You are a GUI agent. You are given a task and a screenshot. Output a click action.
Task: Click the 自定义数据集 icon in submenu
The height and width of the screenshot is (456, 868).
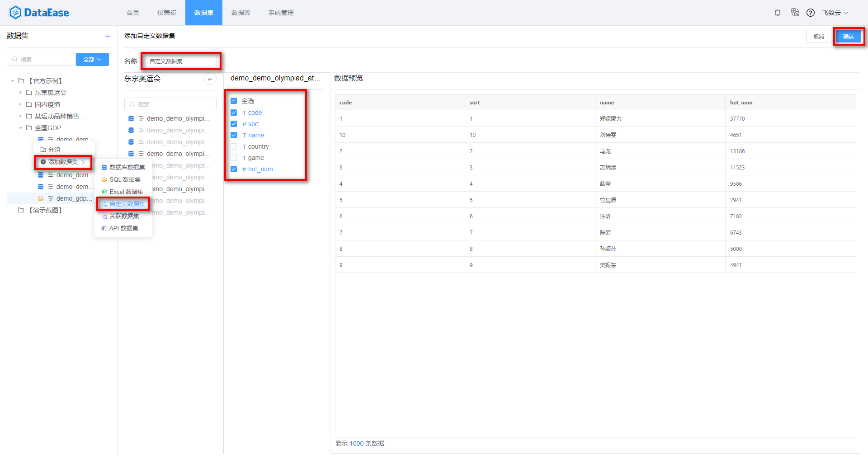click(x=104, y=204)
